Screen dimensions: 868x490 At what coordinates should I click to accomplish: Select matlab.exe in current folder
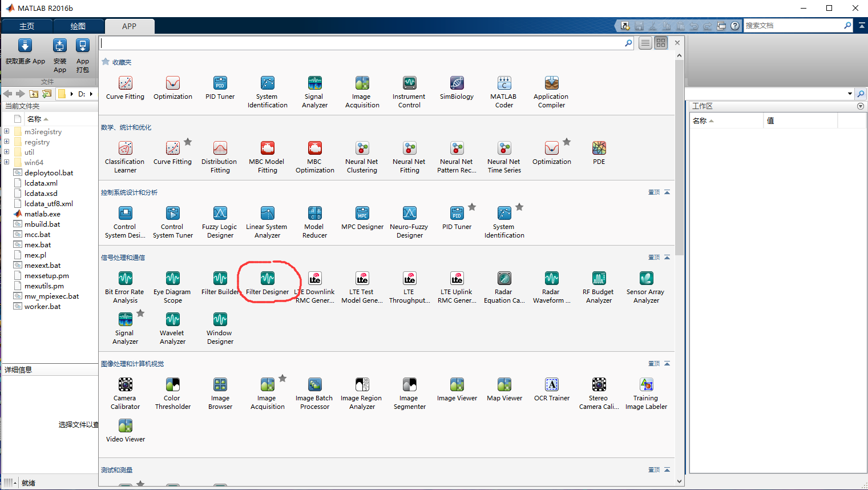[42, 214]
